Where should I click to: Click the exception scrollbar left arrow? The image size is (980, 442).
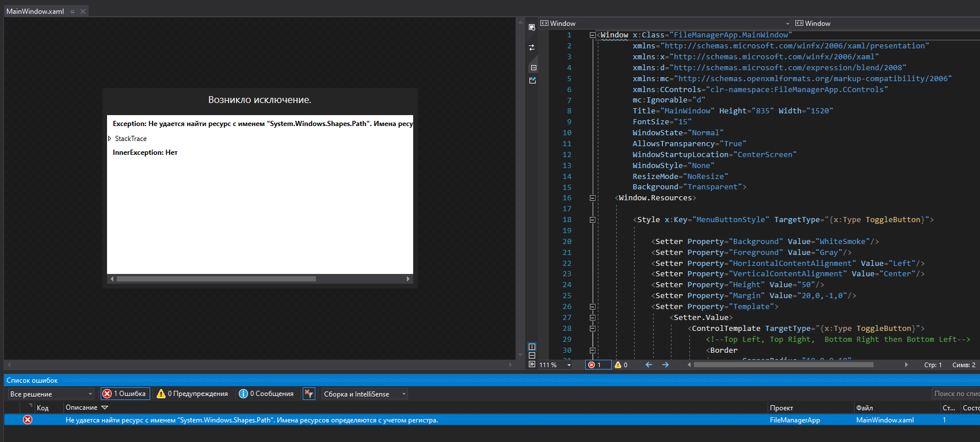pyautogui.click(x=112, y=279)
